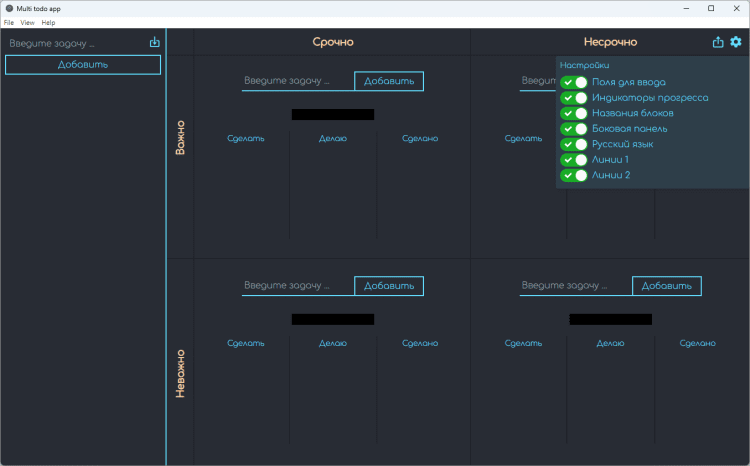Click the progress bar in Срочно-Важно quadrant
The height and width of the screenshot is (466, 750).
[333, 114]
